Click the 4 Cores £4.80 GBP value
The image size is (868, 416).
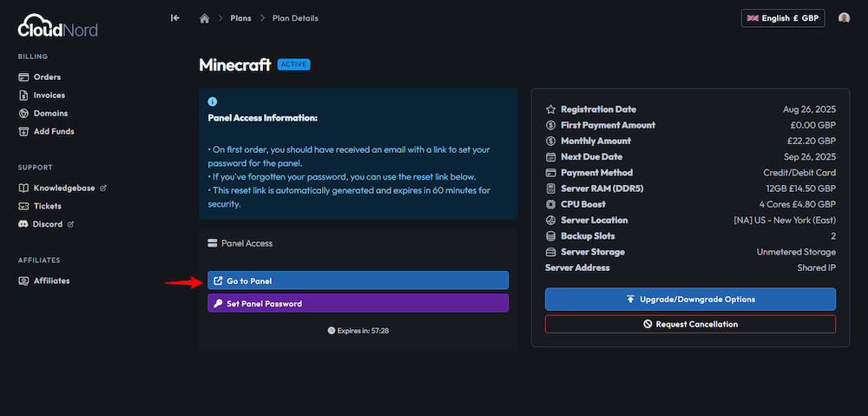(x=798, y=204)
